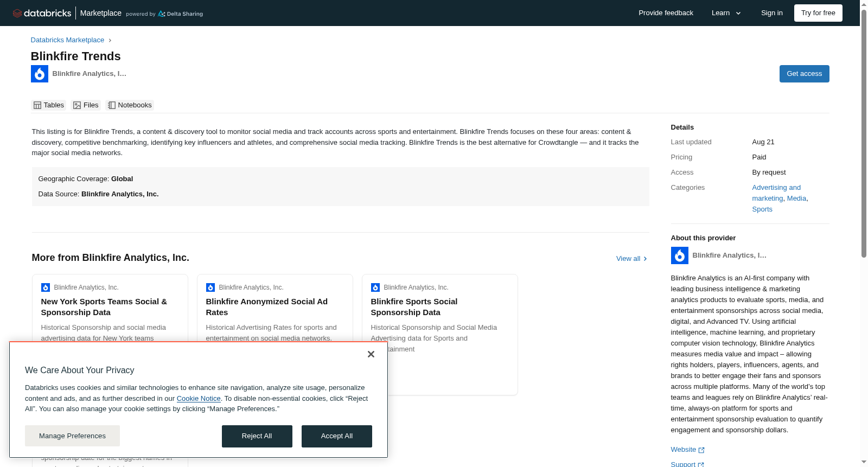Image resolution: width=868 pixels, height=467 pixels.
Task: Click external link icon next to Support
Action: pos(701,464)
